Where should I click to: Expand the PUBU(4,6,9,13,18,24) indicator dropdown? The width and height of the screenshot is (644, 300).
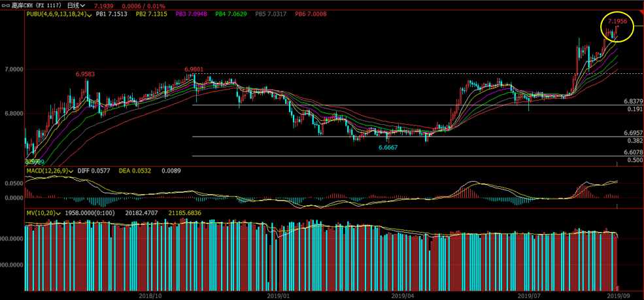88,14
